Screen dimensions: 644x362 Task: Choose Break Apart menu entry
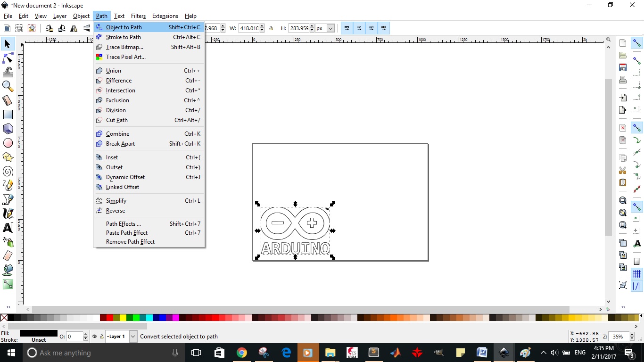(149, 144)
